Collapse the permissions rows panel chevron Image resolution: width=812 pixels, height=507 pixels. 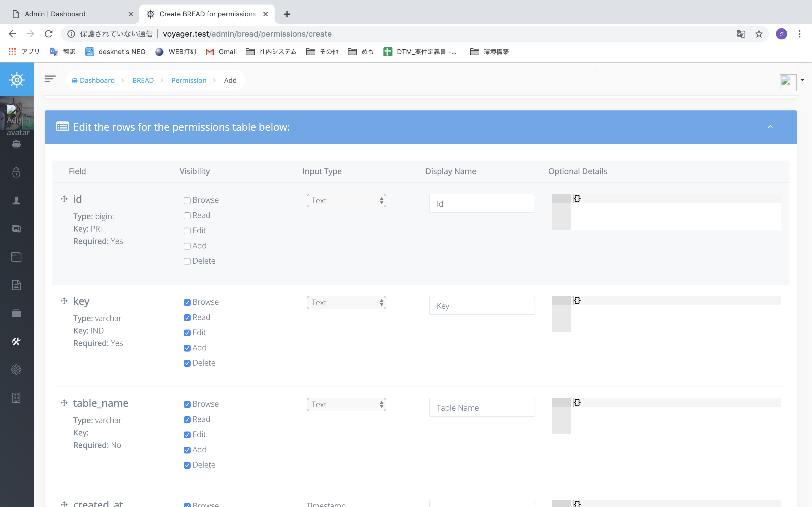770,127
